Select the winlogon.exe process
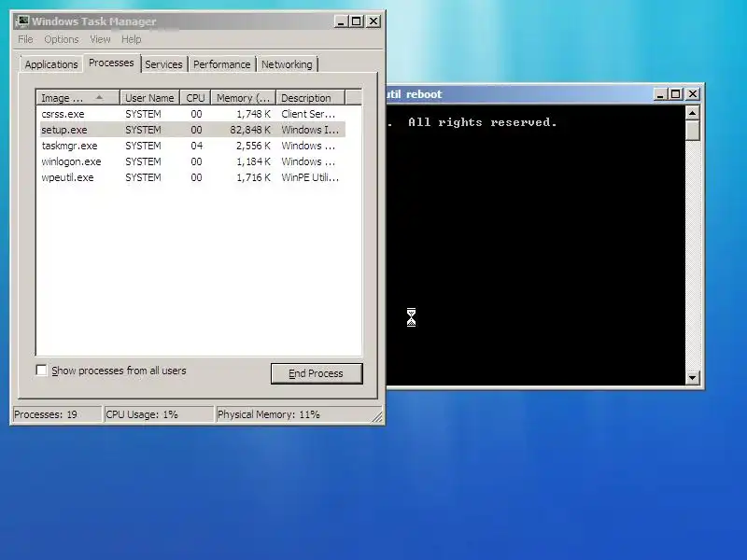747x560 pixels. coord(191,161)
